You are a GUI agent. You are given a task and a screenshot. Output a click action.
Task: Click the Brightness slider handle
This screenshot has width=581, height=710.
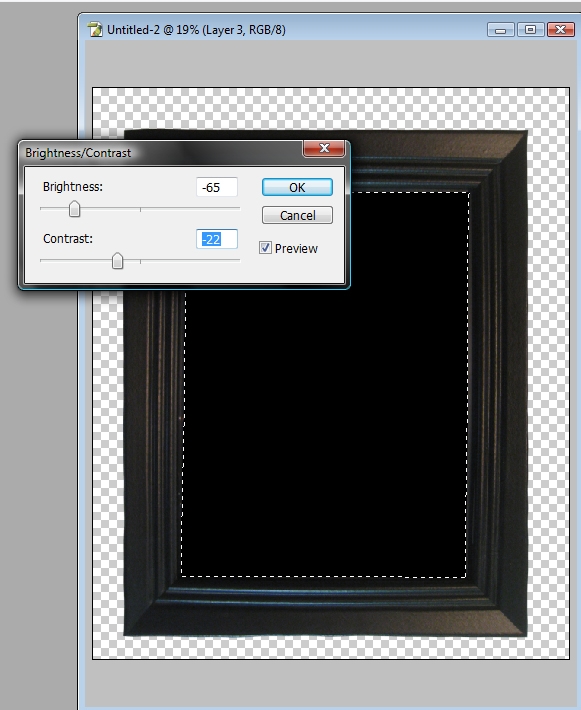click(74, 209)
